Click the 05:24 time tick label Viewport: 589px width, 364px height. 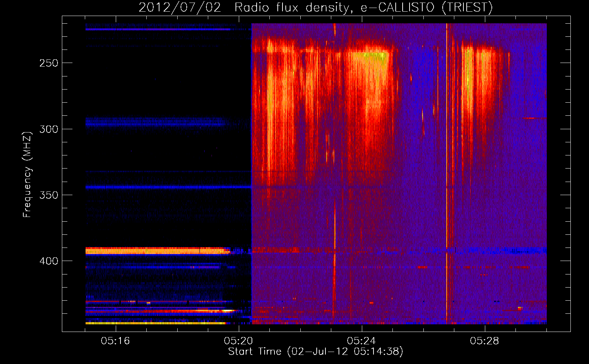tap(361, 341)
